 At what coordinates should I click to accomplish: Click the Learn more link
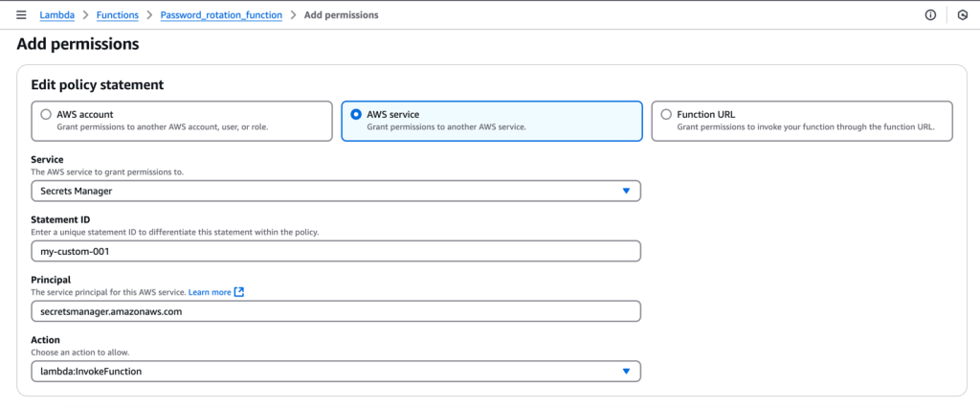pyautogui.click(x=210, y=292)
